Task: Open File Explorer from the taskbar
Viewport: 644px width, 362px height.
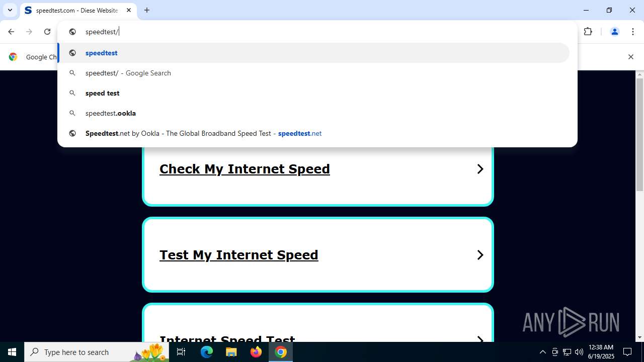Action: [x=231, y=352]
